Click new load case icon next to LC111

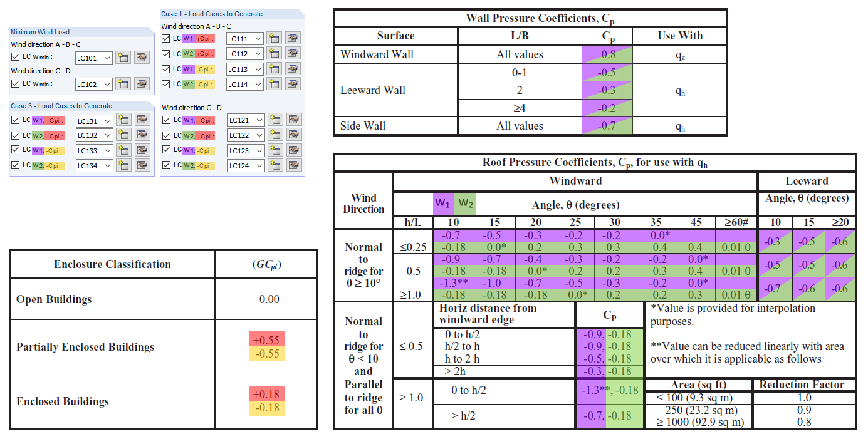point(274,38)
